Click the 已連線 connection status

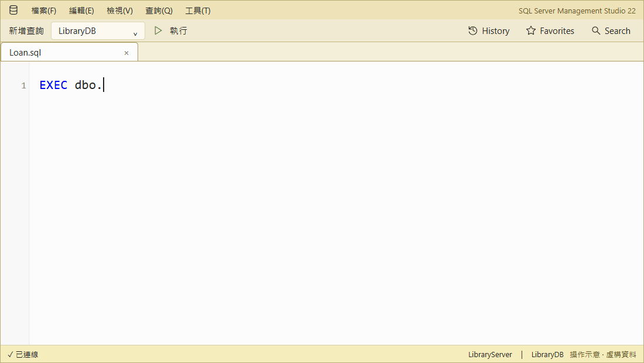(23, 354)
